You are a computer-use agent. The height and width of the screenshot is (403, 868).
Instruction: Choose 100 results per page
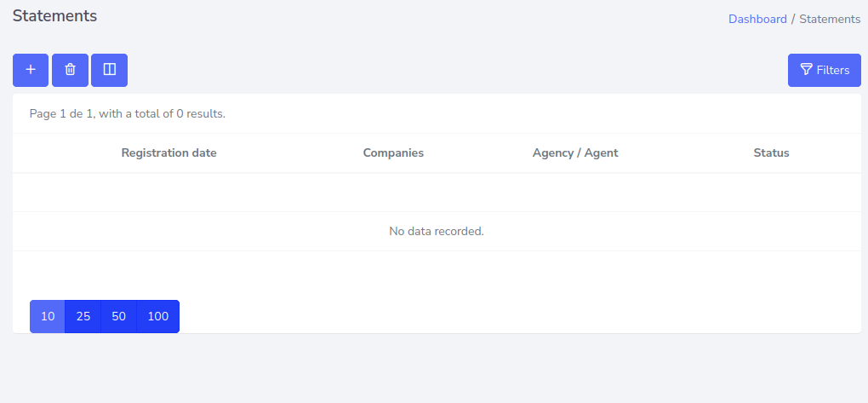click(158, 316)
